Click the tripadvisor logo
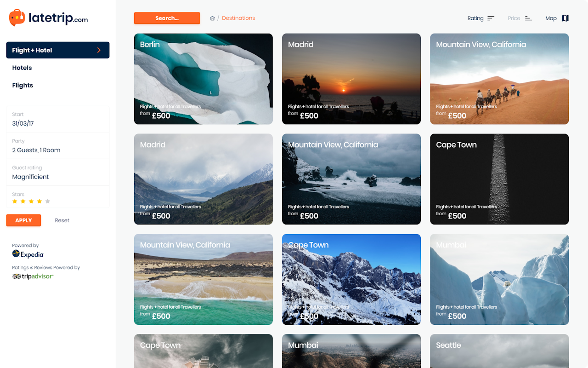 coord(33,276)
